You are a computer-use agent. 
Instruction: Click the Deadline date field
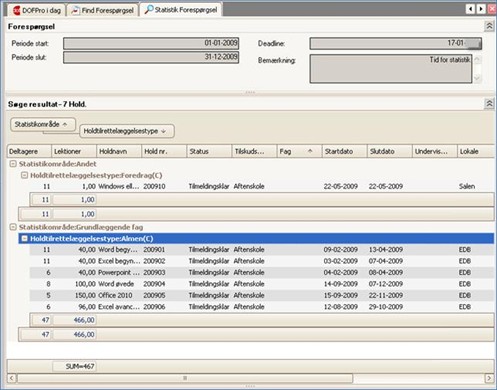click(396, 43)
